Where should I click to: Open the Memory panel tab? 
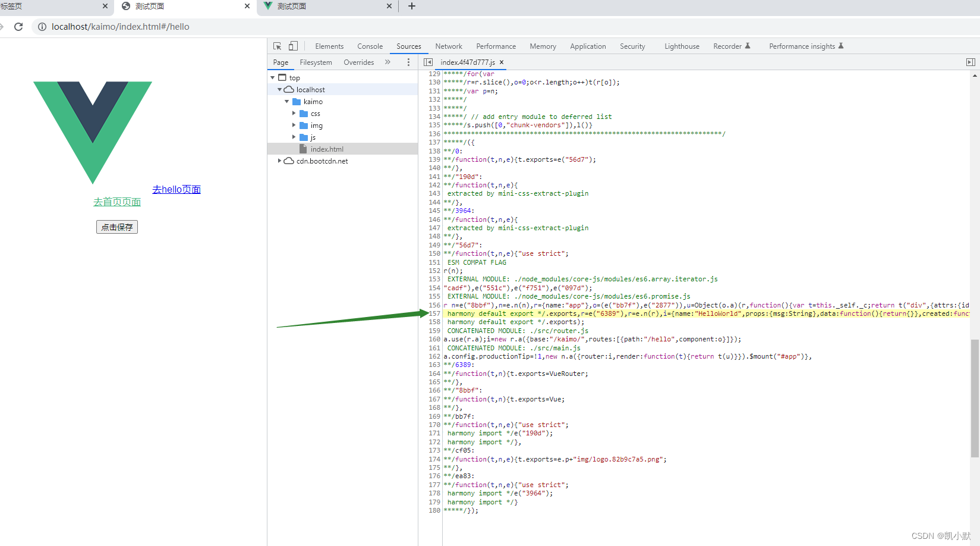543,46
